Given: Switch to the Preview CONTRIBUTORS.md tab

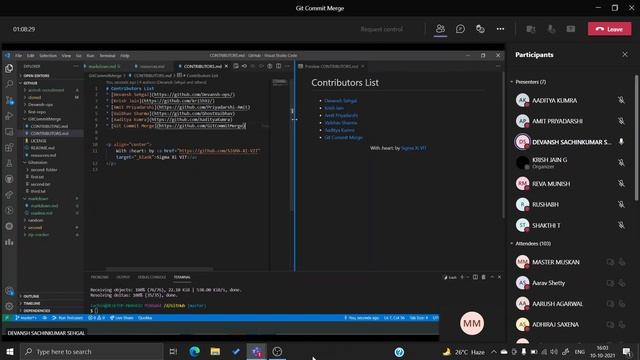Looking at the screenshot, I should (x=331, y=66).
